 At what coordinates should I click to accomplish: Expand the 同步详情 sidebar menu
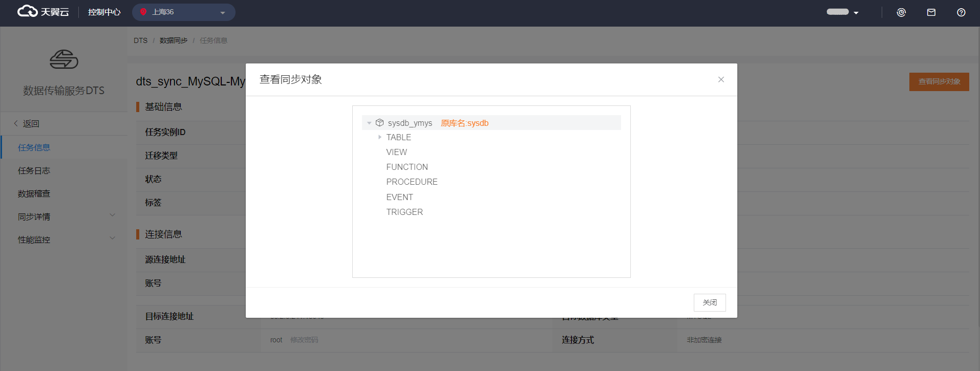tap(112, 216)
